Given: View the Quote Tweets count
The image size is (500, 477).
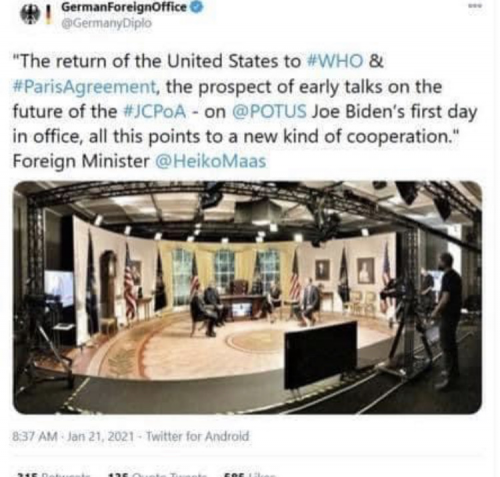Looking at the screenshot, I should click(x=158, y=474).
